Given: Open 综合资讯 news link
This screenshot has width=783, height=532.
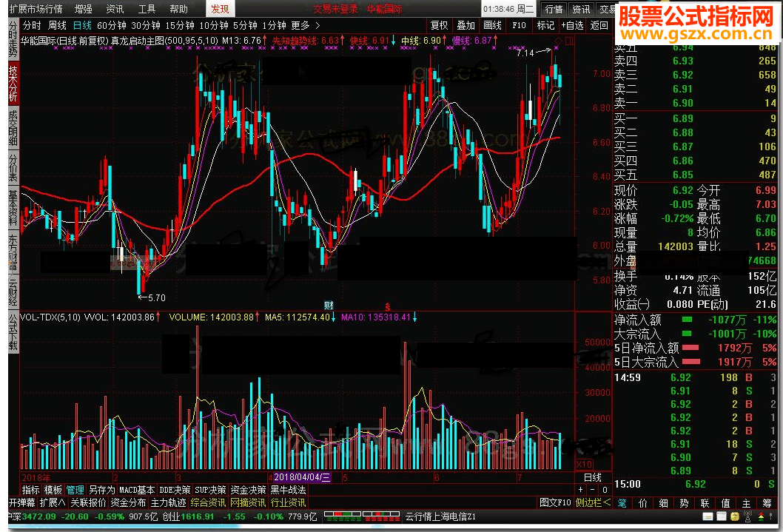Looking at the screenshot, I should coord(208,502).
